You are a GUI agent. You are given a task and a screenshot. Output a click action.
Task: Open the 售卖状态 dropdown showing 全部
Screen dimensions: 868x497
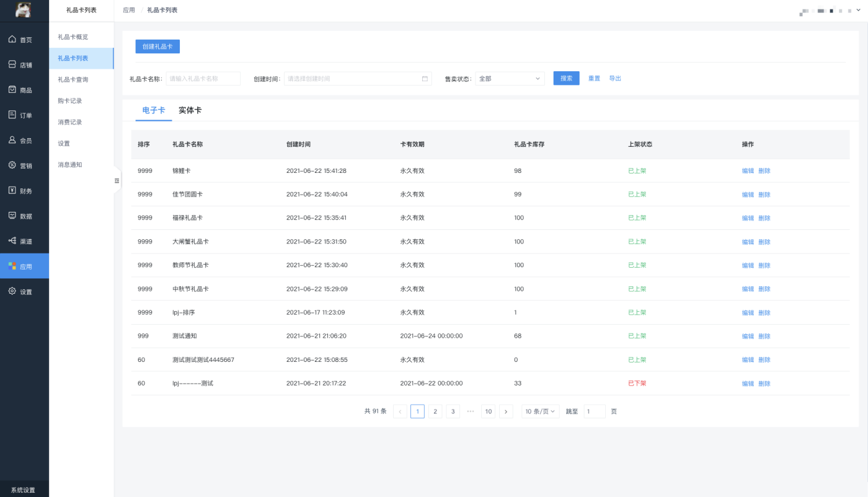[x=510, y=79]
